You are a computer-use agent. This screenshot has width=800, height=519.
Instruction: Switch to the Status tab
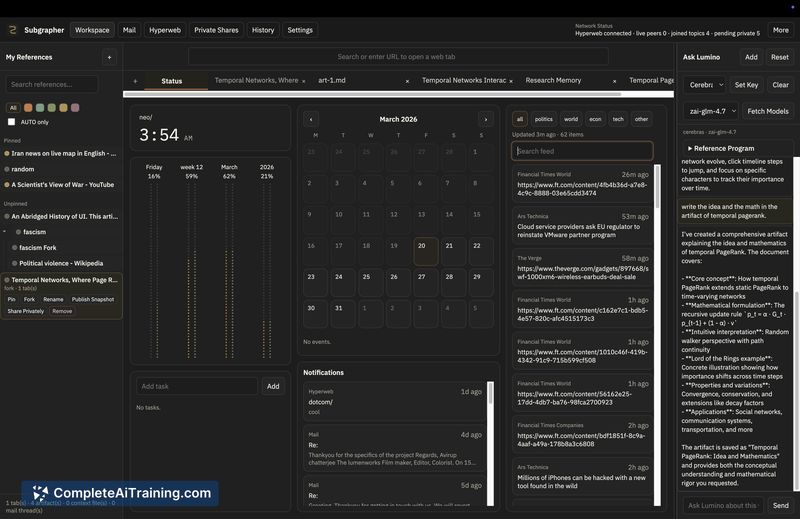coord(172,81)
